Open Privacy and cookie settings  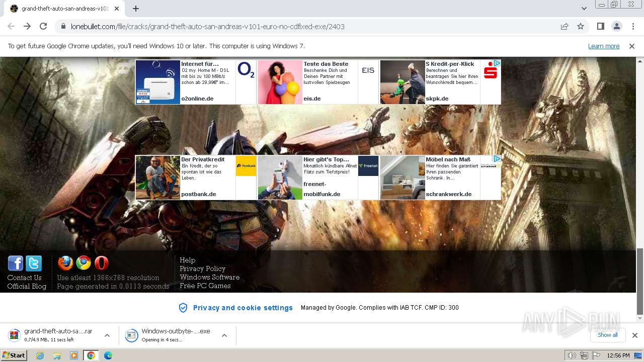click(x=243, y=308)
